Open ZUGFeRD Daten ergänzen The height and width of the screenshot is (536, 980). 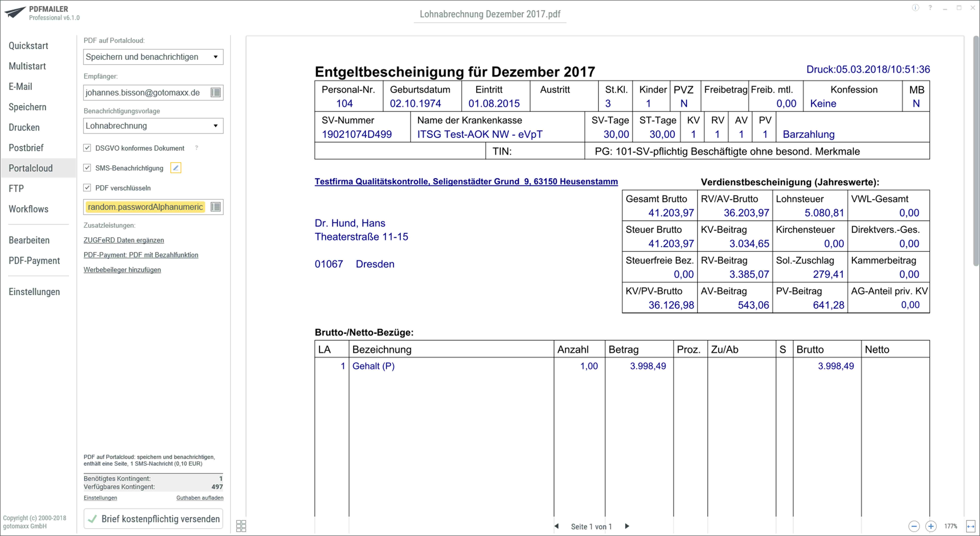pyautogui.click(x=124, y=240)
